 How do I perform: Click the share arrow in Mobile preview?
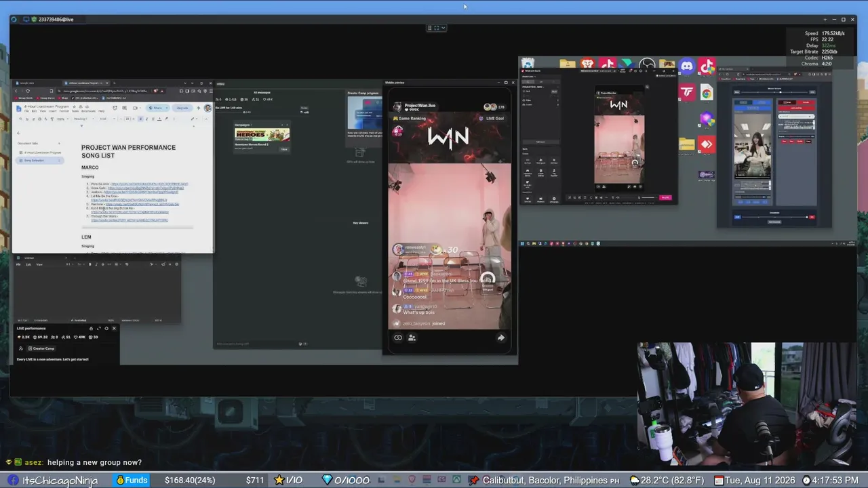500,338
